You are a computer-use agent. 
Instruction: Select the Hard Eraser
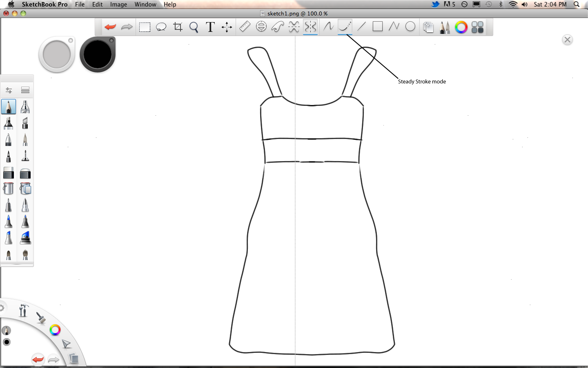click(9, 173)
